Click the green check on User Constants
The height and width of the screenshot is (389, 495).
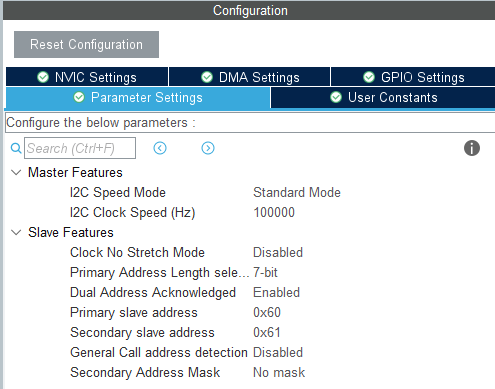coord(336,97)
